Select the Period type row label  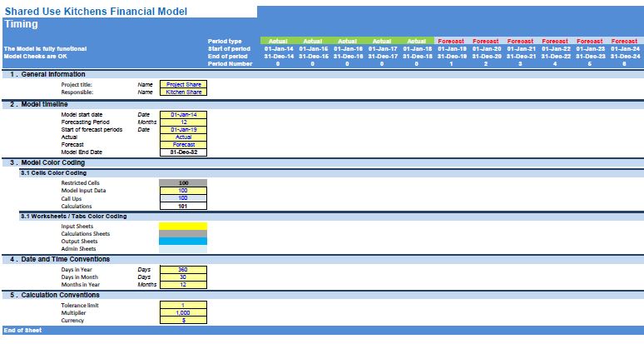coord(225,41)
